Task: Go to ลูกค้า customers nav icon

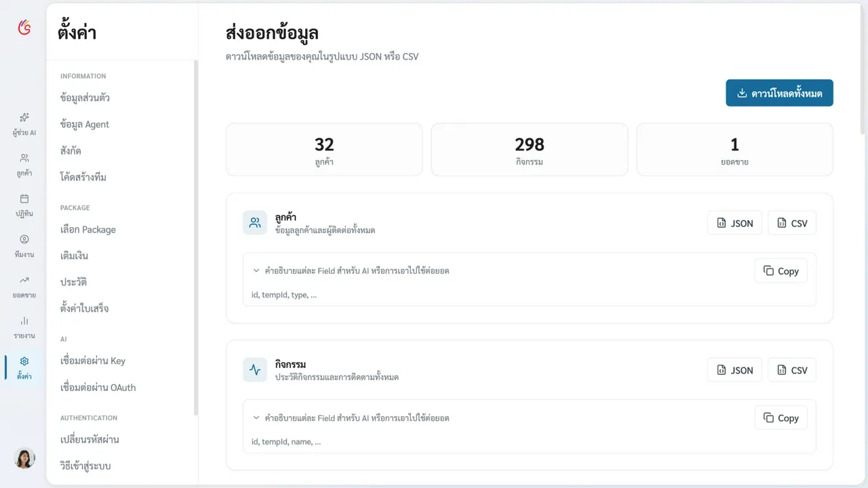Action: [x=24, y=158]
